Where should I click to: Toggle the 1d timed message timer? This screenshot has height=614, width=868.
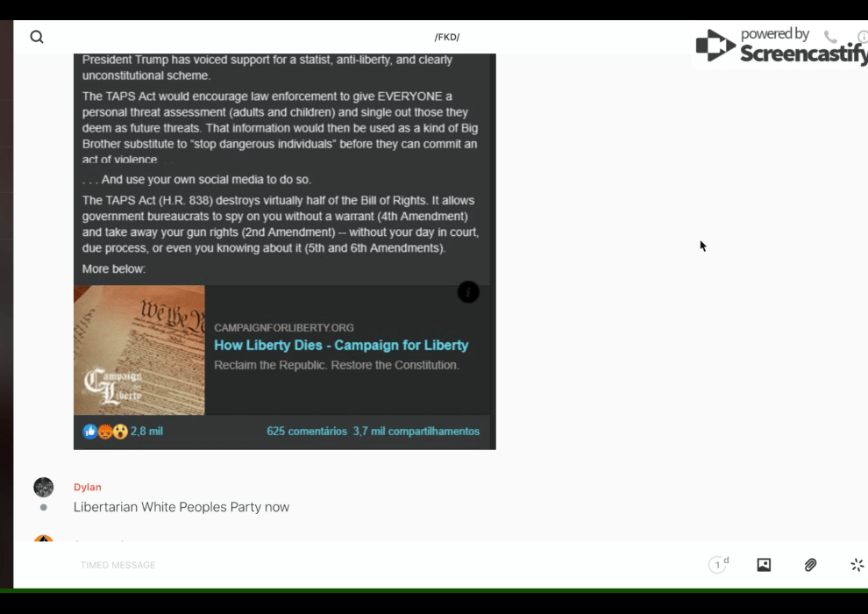[718, 565]
